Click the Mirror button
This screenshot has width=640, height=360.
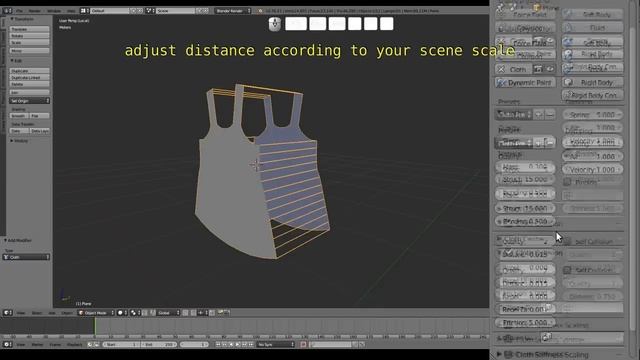click(29, 51)
